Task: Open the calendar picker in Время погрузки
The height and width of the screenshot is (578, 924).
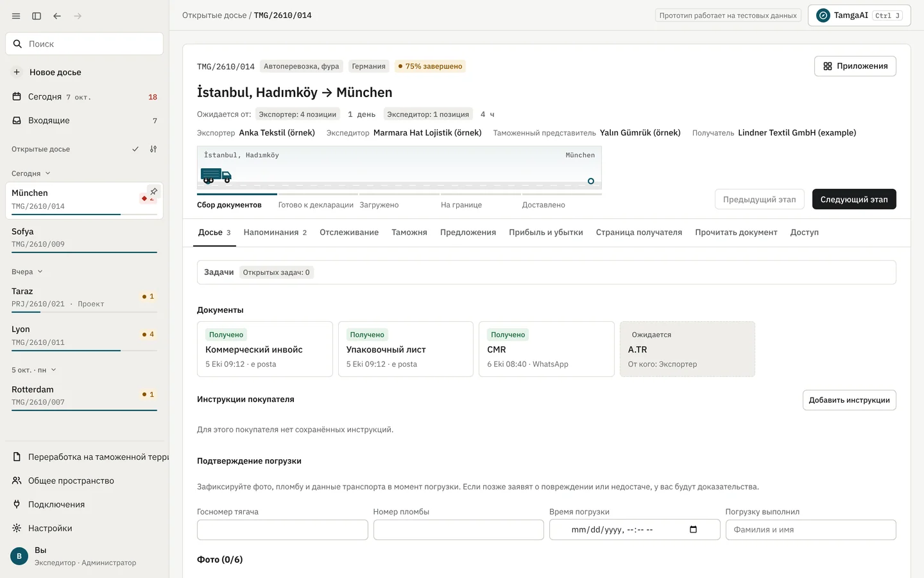Action: click(x=693, y=530)
